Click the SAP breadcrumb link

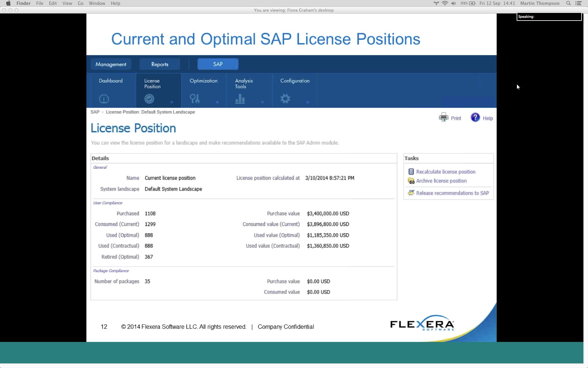click(95, 112)
